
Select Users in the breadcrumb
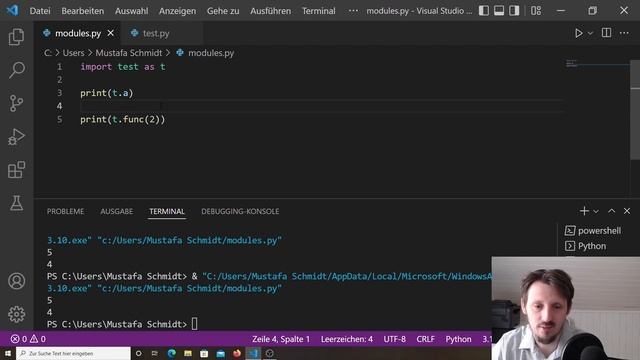coord(73,53)
